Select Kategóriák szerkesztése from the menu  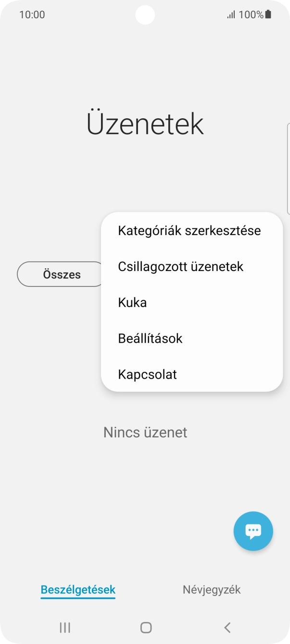[x=189, y=230]
